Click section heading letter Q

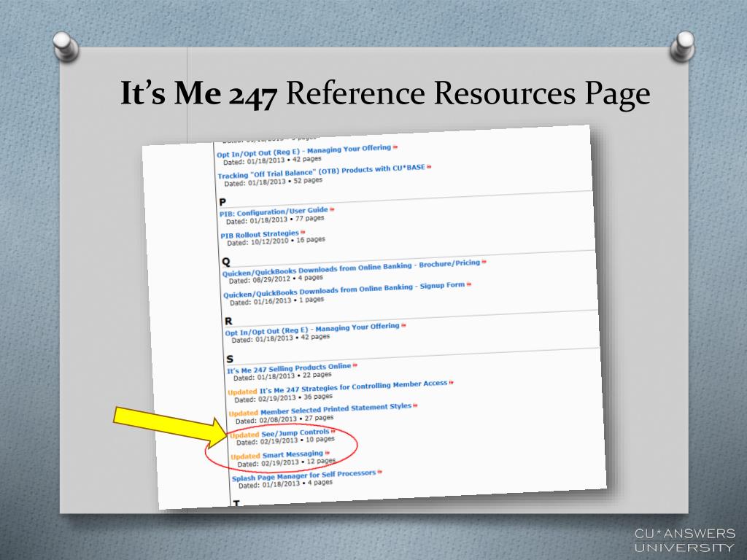(x=226, y=262)
